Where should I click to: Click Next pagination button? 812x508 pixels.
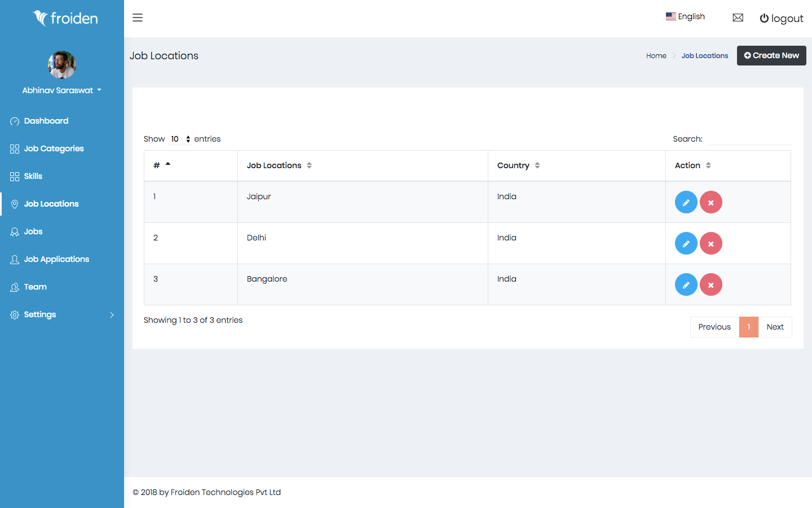775,327
